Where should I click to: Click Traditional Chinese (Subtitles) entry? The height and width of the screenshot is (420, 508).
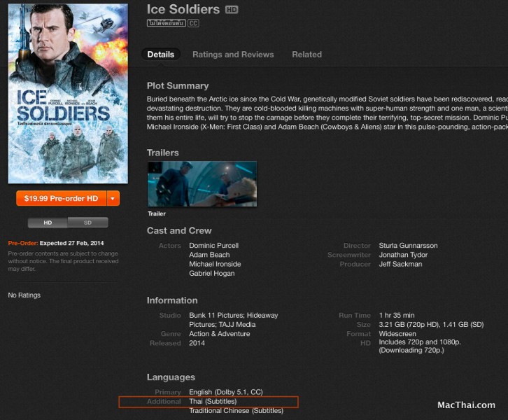[237, 411]
